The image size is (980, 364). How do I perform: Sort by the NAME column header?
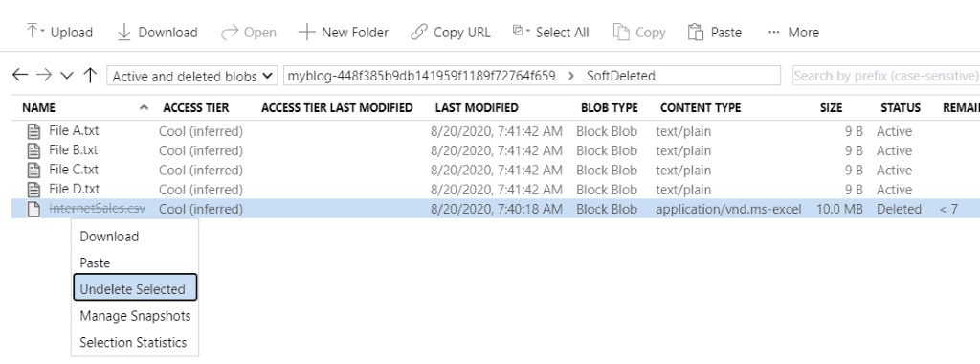[x=38, y=107]
